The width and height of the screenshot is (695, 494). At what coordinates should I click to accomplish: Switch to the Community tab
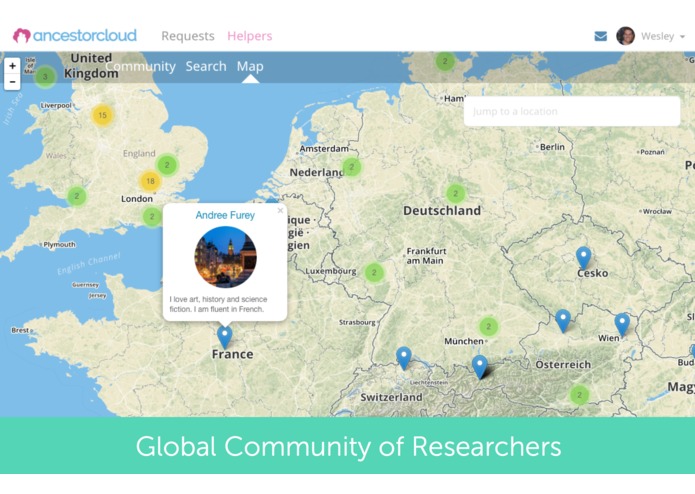(x=141, y=66)
